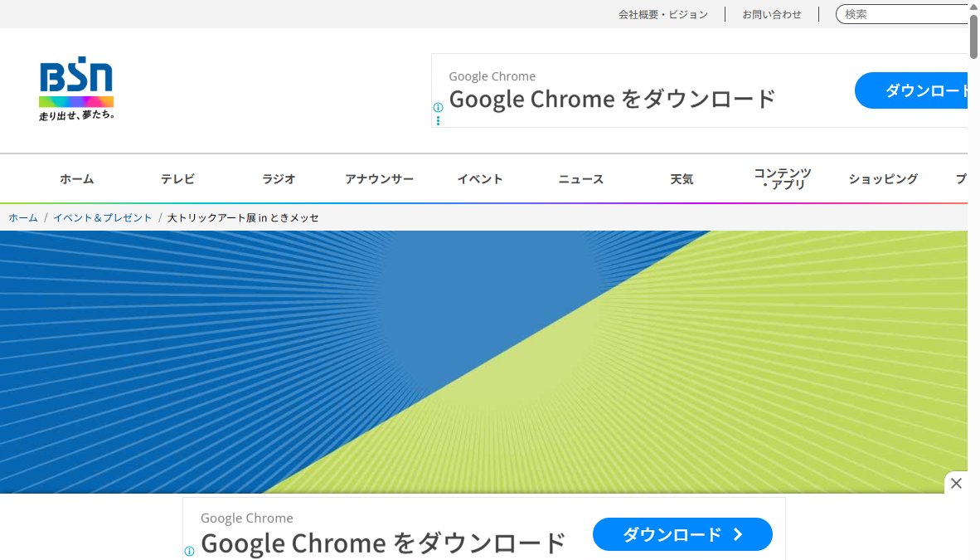
Task: Select ニュース in the navigation
Action: click(580, 179)
